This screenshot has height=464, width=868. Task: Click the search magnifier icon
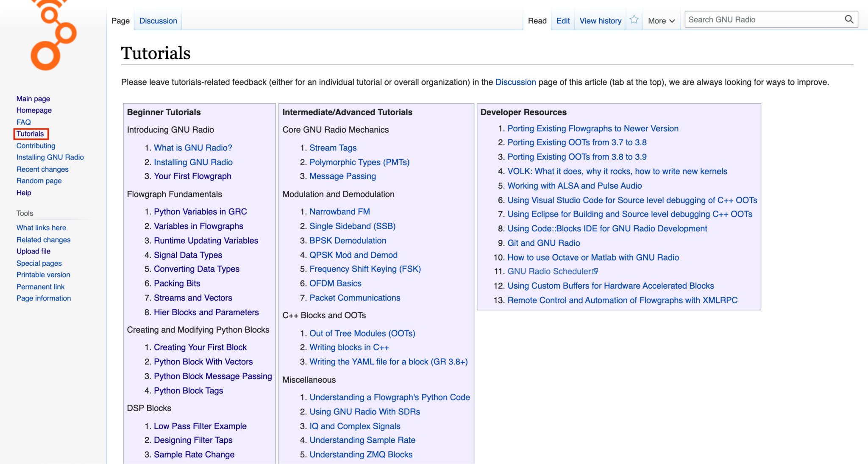point(849,19)
